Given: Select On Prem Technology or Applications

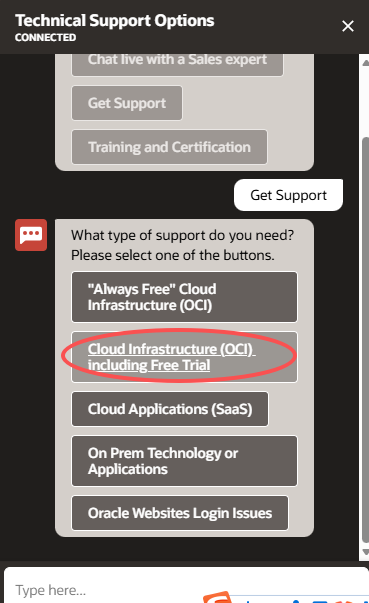Looking at the screenshot, I should 184,461.
